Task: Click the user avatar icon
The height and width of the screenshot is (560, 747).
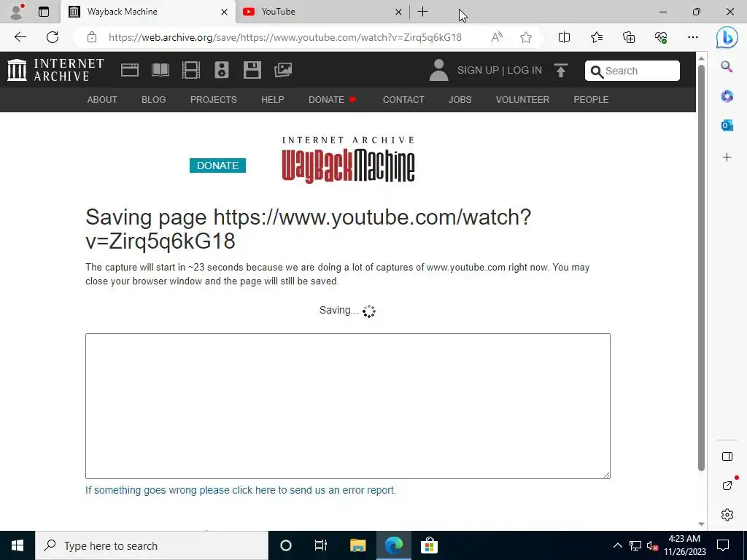Action: 438,71
